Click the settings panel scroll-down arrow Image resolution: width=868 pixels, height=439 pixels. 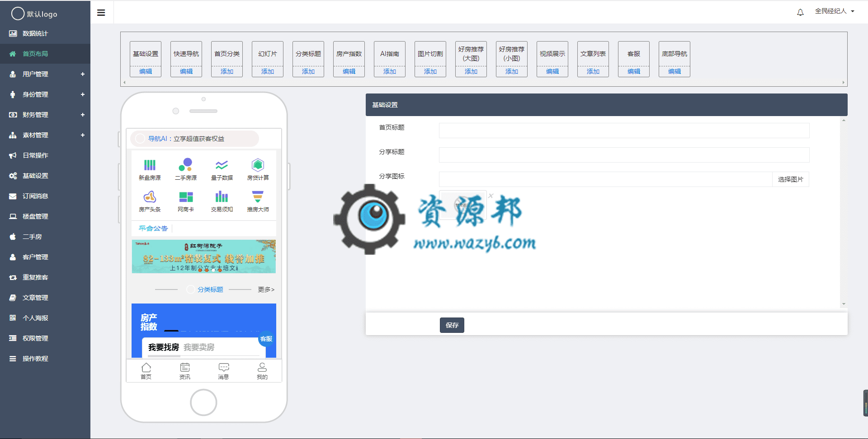[x=844, y=304]
